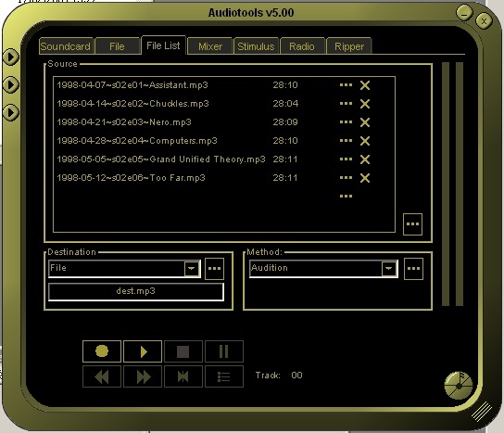504x433 pixels.
Task: Browse for the Grand Unified Theory.mp3 entry
Action: click(x=346, y=159)
